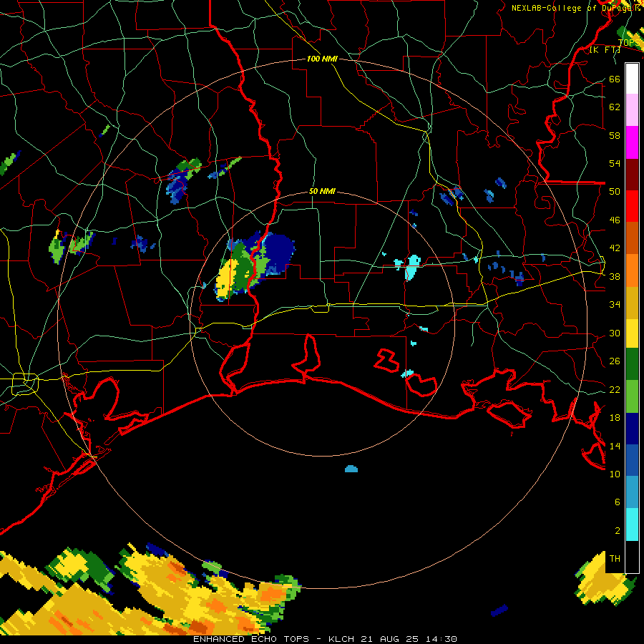This screenshot has width=644, height=644.
Task: Click the legend value '62'
Action: [x=615, y=107]
